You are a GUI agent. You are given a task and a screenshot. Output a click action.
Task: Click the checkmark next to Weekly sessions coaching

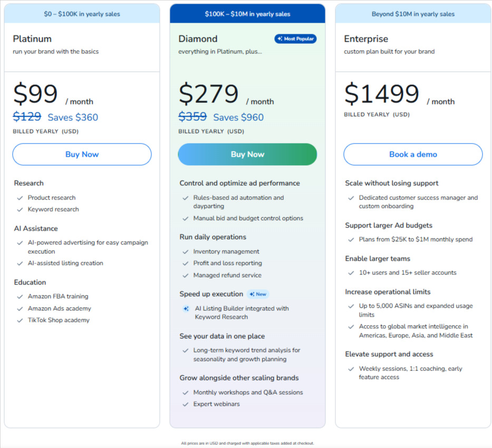[350, 369]
